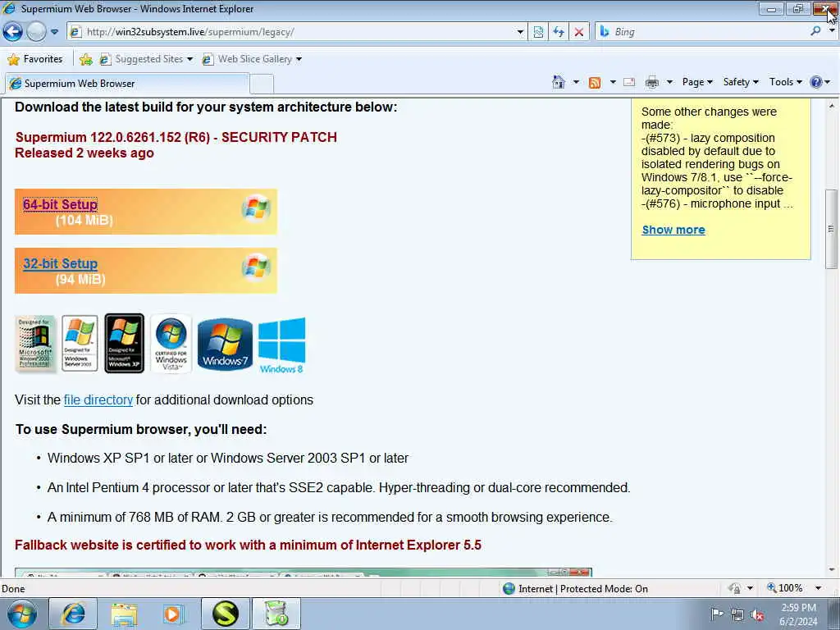Open Windows Media Player taskbar icon

(173, 614)
